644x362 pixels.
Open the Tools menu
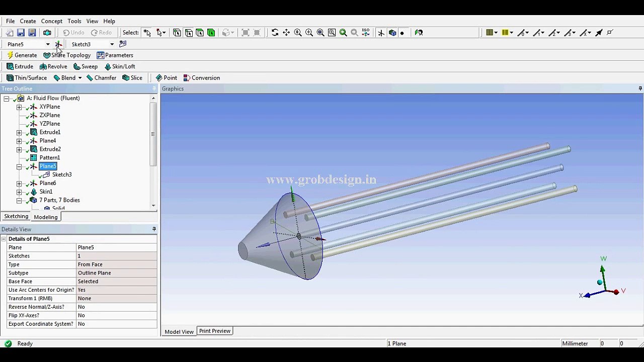[74, 21]
